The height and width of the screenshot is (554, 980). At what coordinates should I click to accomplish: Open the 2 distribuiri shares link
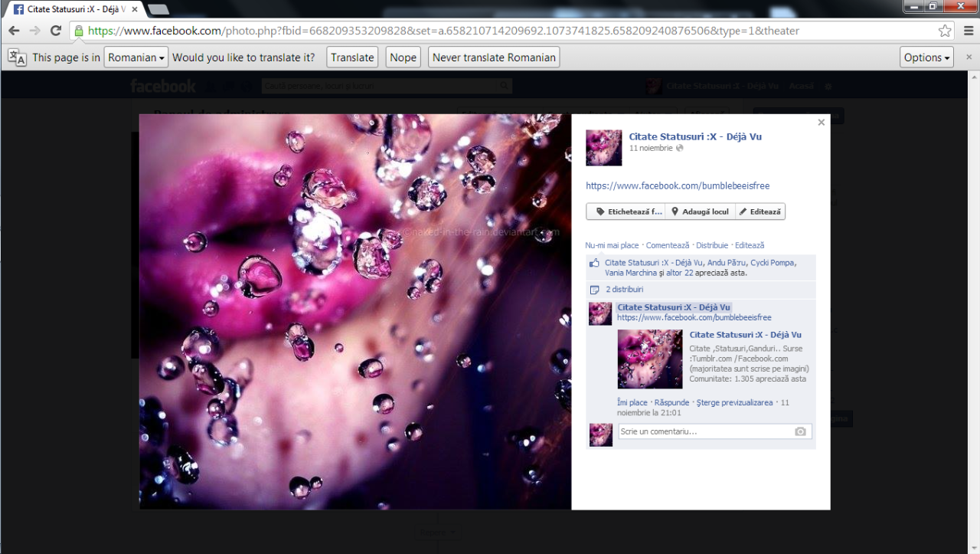(x=625, y=290)
